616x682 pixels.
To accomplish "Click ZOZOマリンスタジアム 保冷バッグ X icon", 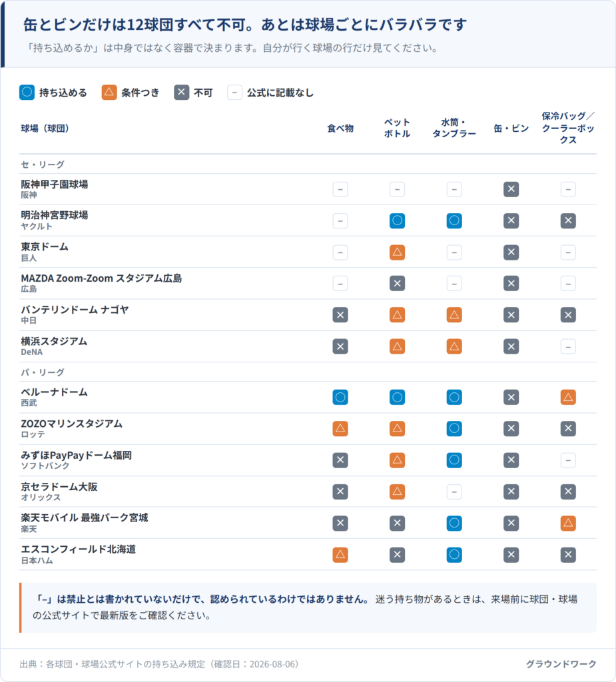I will pos(568,428).
